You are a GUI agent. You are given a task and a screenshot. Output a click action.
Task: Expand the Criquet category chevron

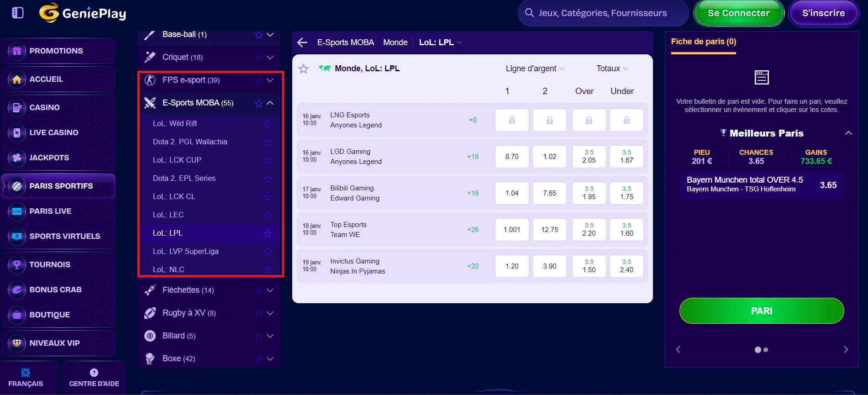pos(270,57)
